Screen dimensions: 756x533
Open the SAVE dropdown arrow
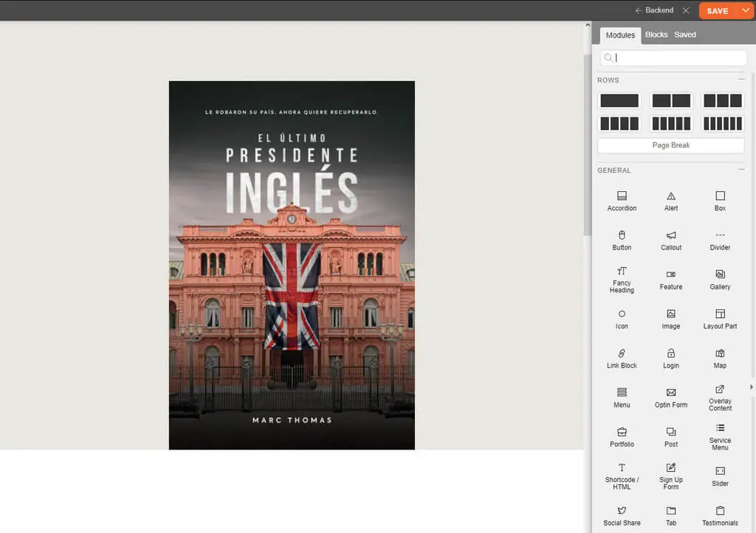[x=745, y=10]
